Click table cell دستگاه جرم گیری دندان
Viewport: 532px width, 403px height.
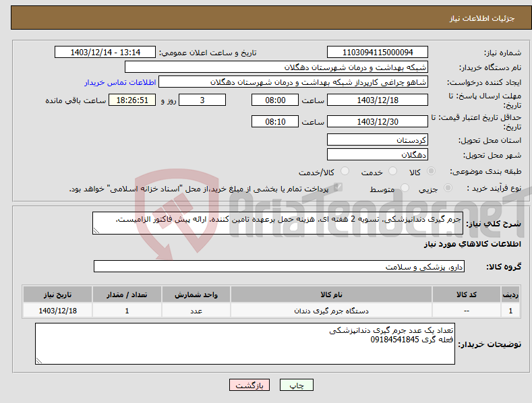[x=331, y=311]
